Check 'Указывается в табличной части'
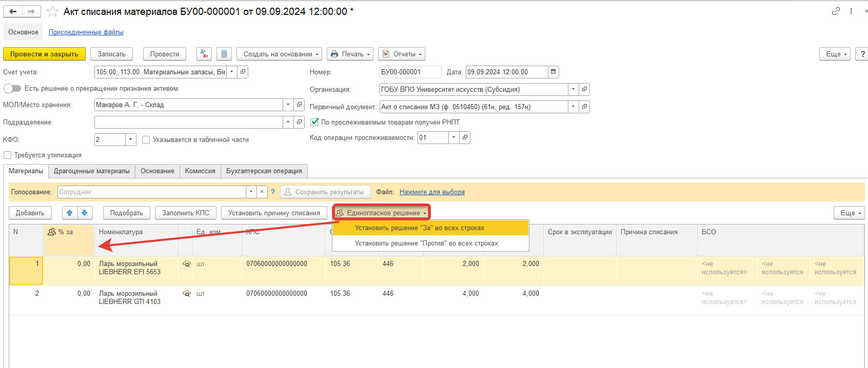Viewport: 868px width, 368px height. [x=146, y=139]
